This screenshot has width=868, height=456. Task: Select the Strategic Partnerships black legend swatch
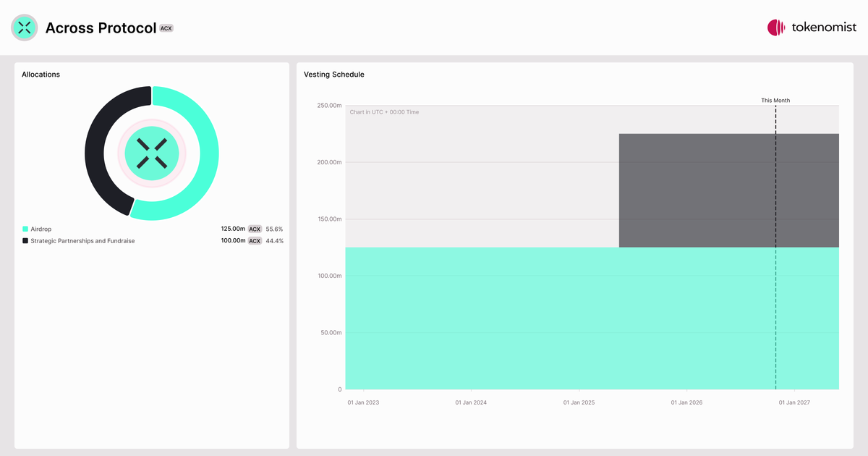[x=25, y=240]
